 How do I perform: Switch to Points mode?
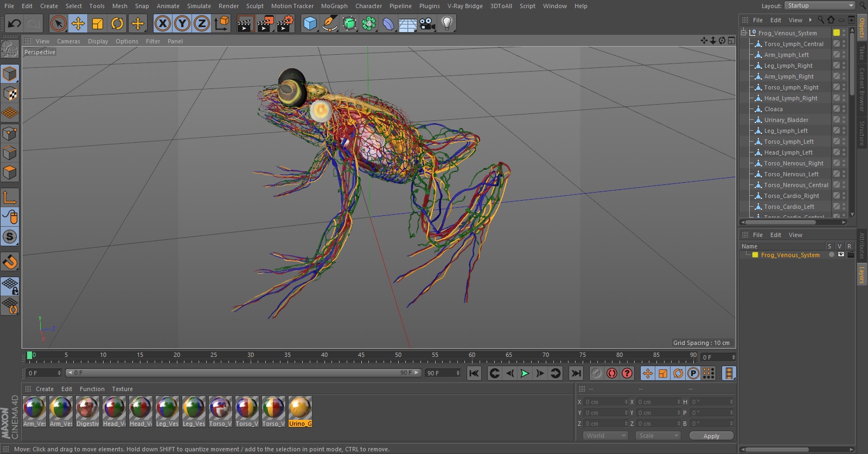click(x=10, y=133)
